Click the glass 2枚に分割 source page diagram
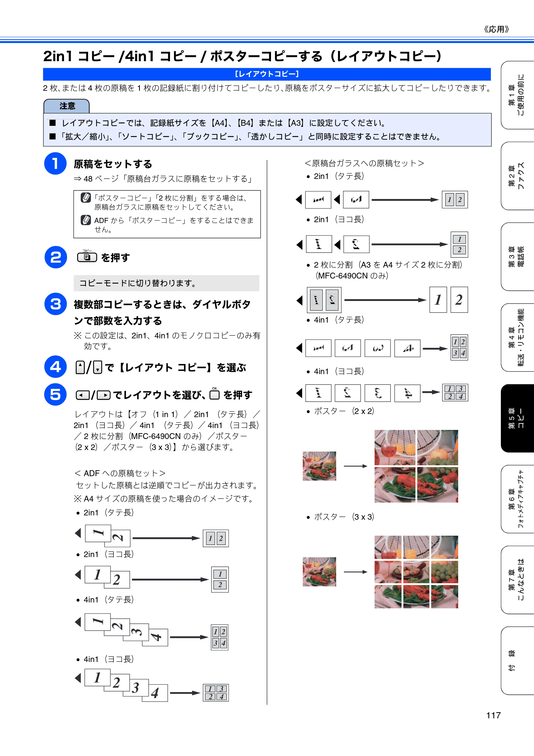Screen dimensions: 534x756 click(x=324, y=300)
